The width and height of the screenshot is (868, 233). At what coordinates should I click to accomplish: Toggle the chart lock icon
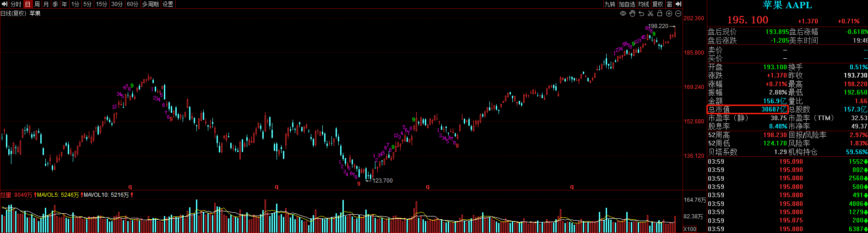(660, 14)
